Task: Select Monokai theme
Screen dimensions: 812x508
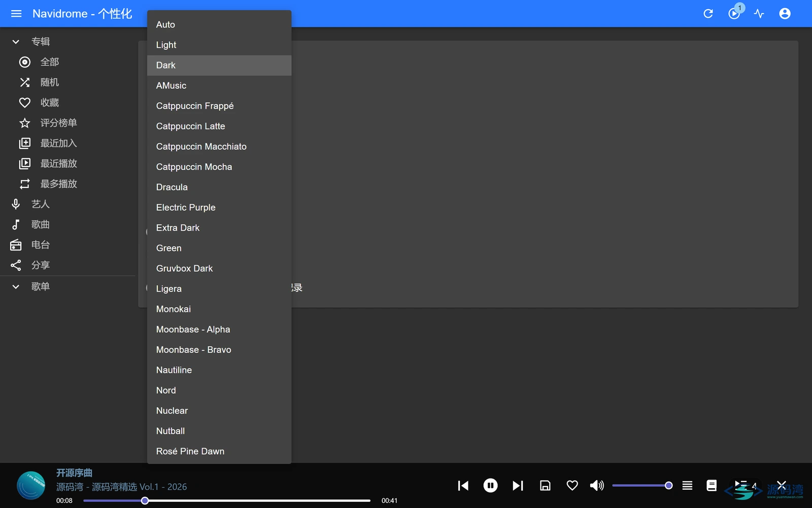Action: [219, 309]
